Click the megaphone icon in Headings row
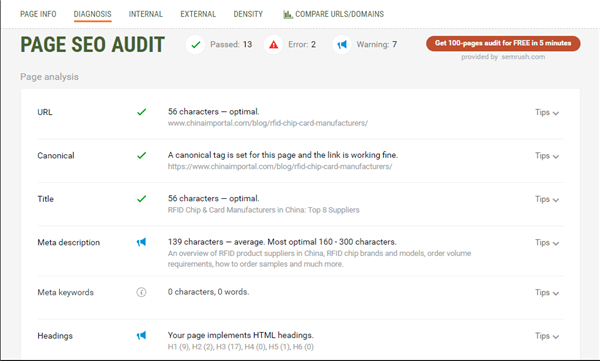 142,336
